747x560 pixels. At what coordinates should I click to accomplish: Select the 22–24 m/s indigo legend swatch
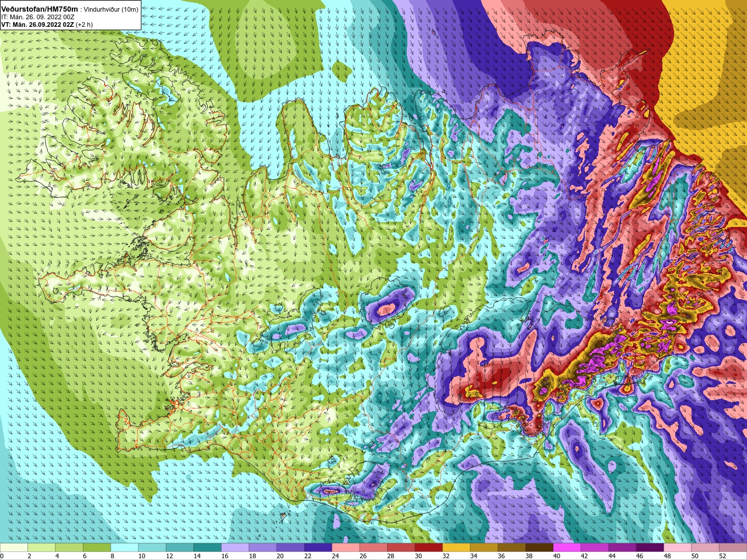319,548
